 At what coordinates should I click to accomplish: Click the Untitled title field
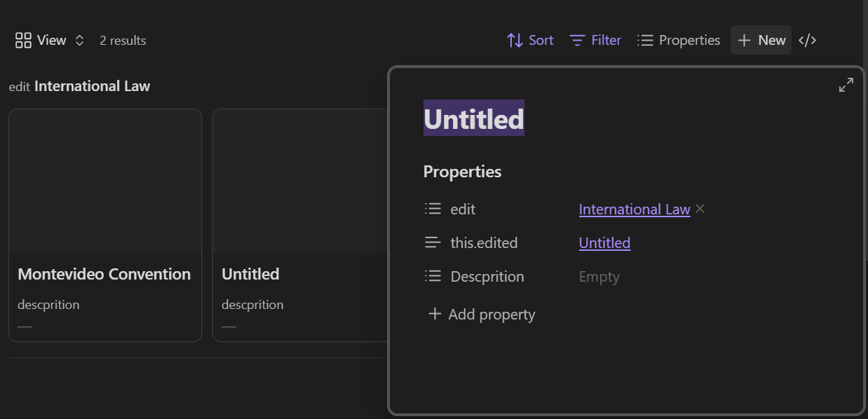click(473, 118)
